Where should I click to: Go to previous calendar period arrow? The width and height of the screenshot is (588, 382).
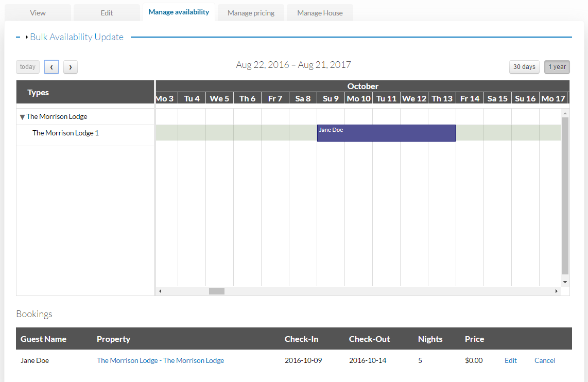(51, 67)
